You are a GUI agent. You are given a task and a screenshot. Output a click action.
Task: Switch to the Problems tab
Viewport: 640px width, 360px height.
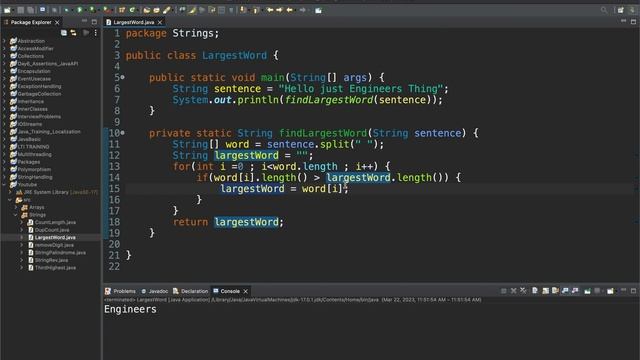(120, 291)
